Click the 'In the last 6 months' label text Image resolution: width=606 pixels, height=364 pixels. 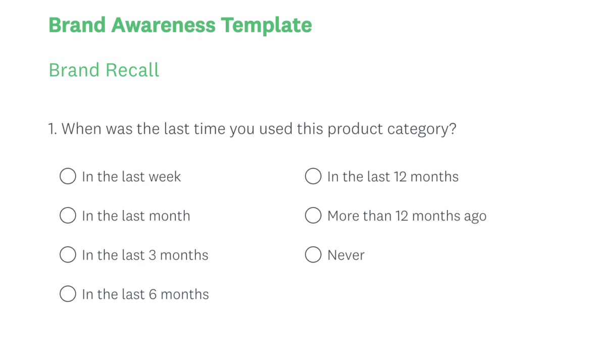click(145, 294)
